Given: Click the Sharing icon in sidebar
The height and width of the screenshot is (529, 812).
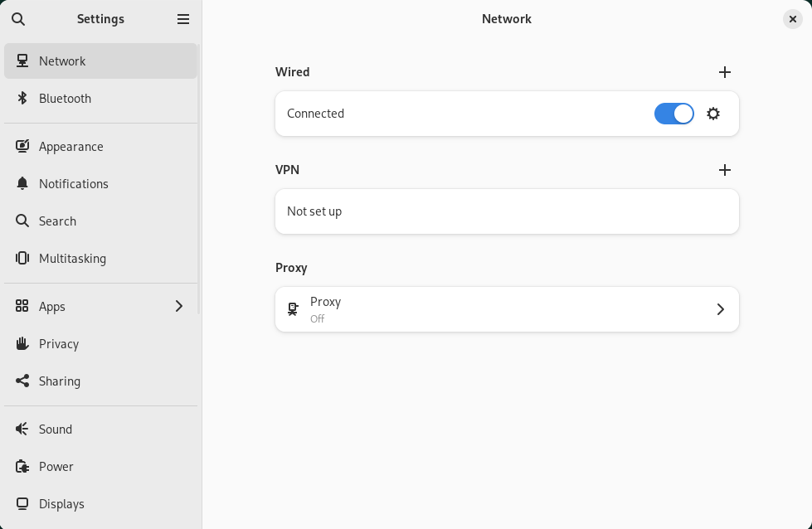Looking at the screenshot, I should (x=22, y=381).
